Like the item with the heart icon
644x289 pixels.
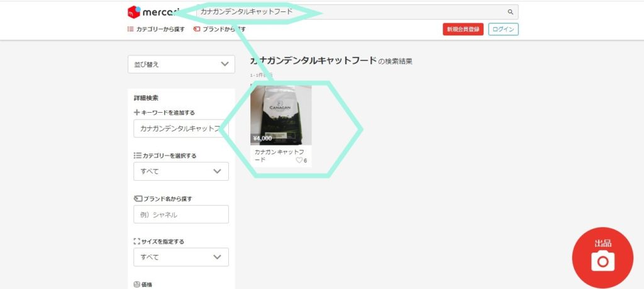click(299, 161)
